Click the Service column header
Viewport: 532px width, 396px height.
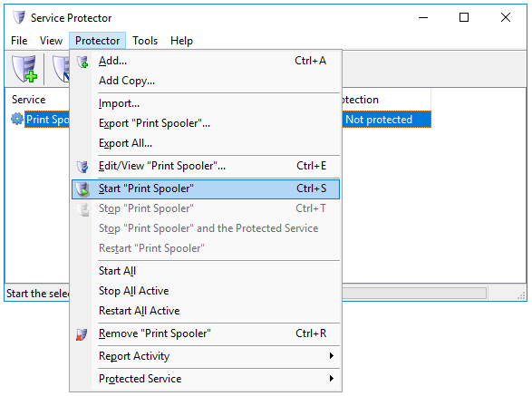pyautogui.click(x=28, y=100)
